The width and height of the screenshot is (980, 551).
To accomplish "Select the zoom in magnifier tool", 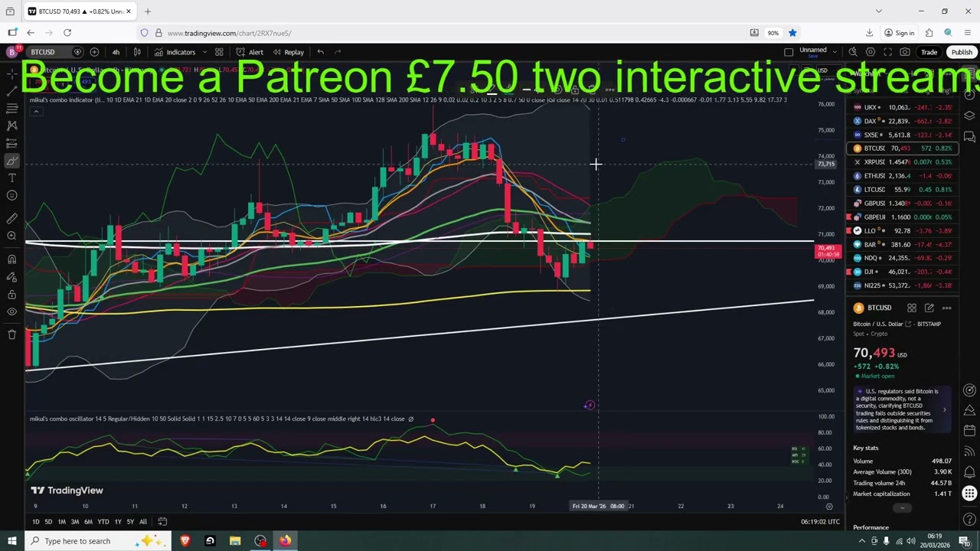I will [11, 236].
